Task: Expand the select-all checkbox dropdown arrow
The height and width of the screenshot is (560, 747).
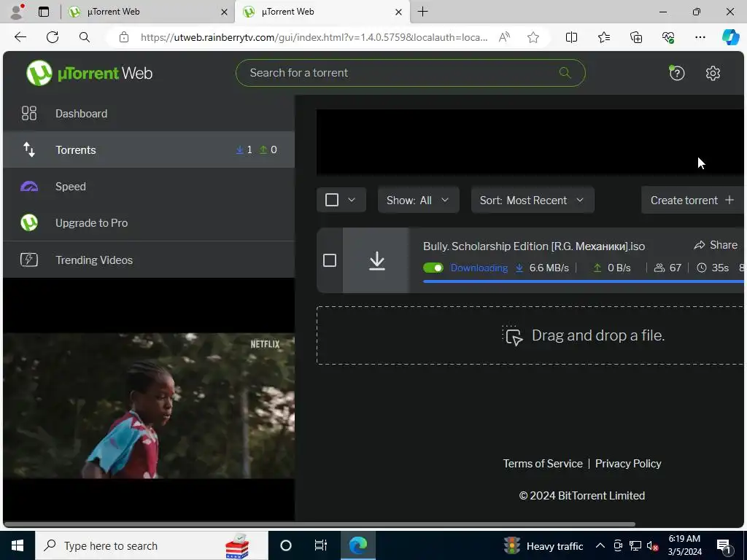Action: (x=352, y=200)
